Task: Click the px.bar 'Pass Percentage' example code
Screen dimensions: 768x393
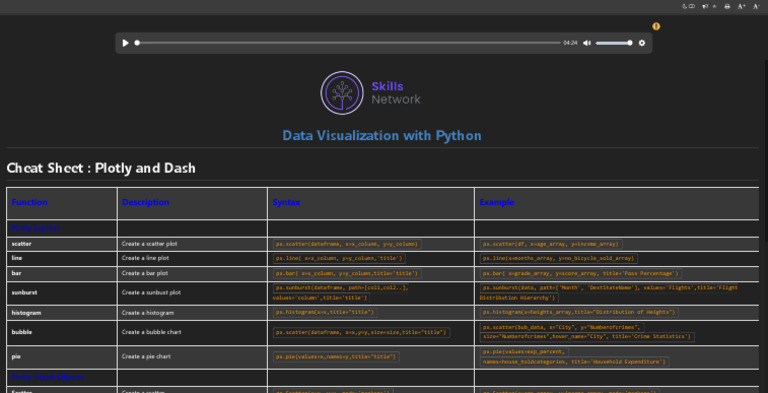Action: 580,273
